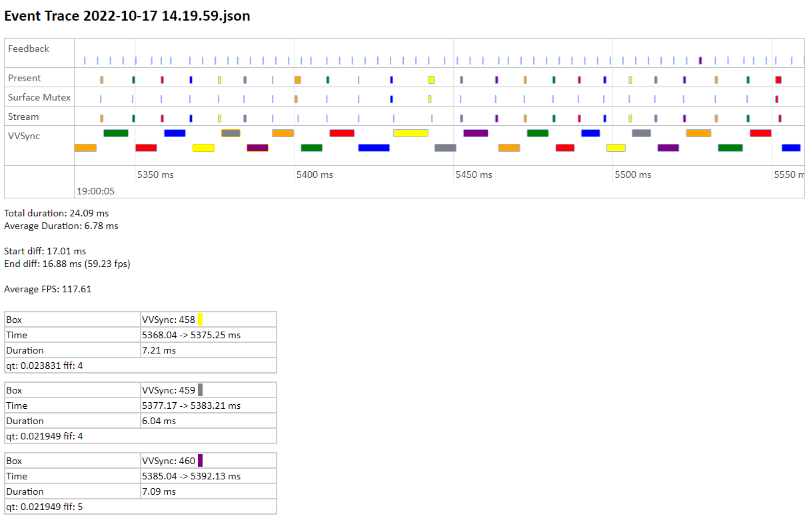This screenshot has width=807, height=532.
Task: Click the red Present marker at far right
Action: click(778, 80)
